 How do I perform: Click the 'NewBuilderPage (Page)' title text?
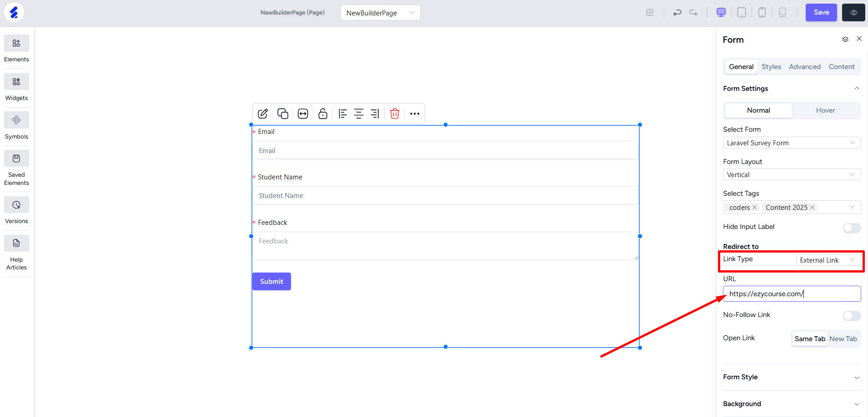[x=292, y=13]
